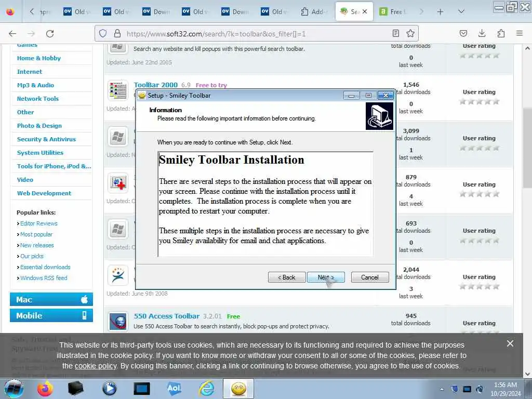Dismiss the cookie banner
The width and height of the screenshot is (532, 399).
(x=510, y=343)
